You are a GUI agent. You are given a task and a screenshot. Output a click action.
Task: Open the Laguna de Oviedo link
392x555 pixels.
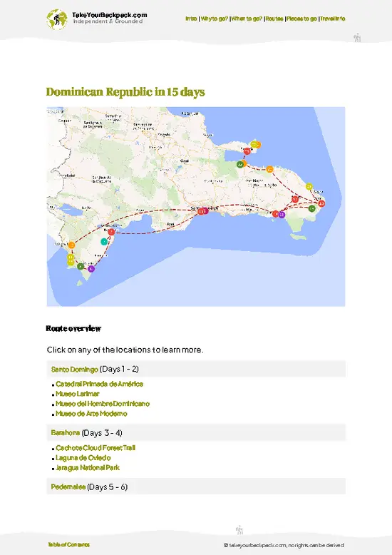coord(83,458)
